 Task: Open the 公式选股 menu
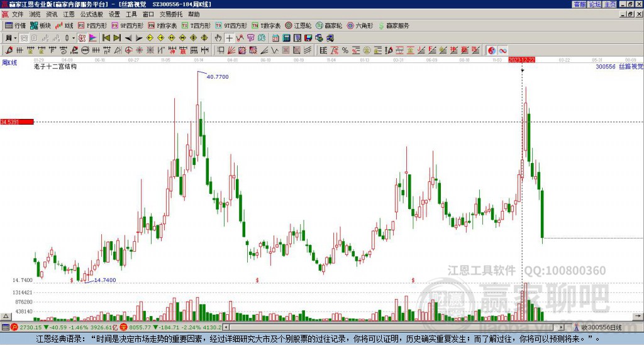coord(91,14)
